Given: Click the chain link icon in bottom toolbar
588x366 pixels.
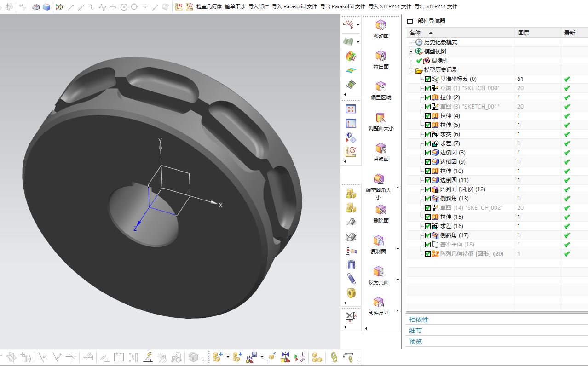Looking at the screenshot, I should pos(334,357).
